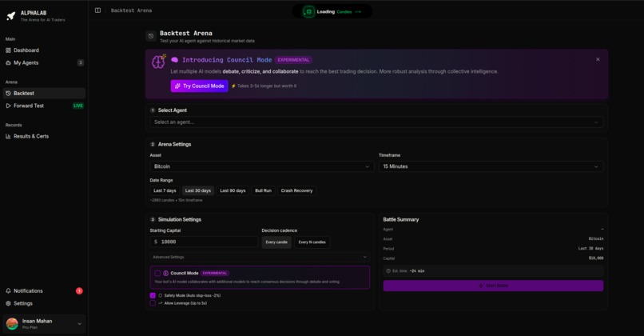Click the Start Battle button

pyautogui.click(x=493, y=286)
